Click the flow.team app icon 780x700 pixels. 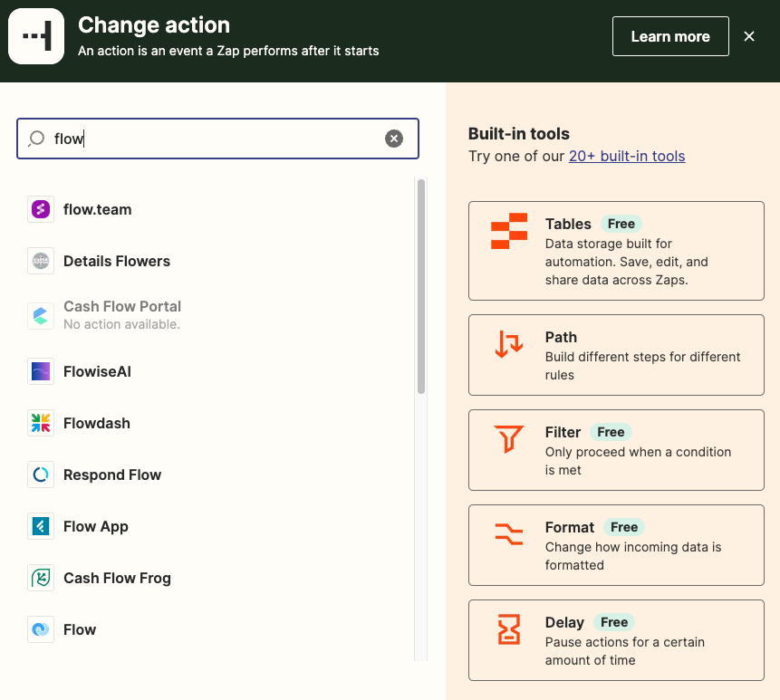tap(41, 210)
